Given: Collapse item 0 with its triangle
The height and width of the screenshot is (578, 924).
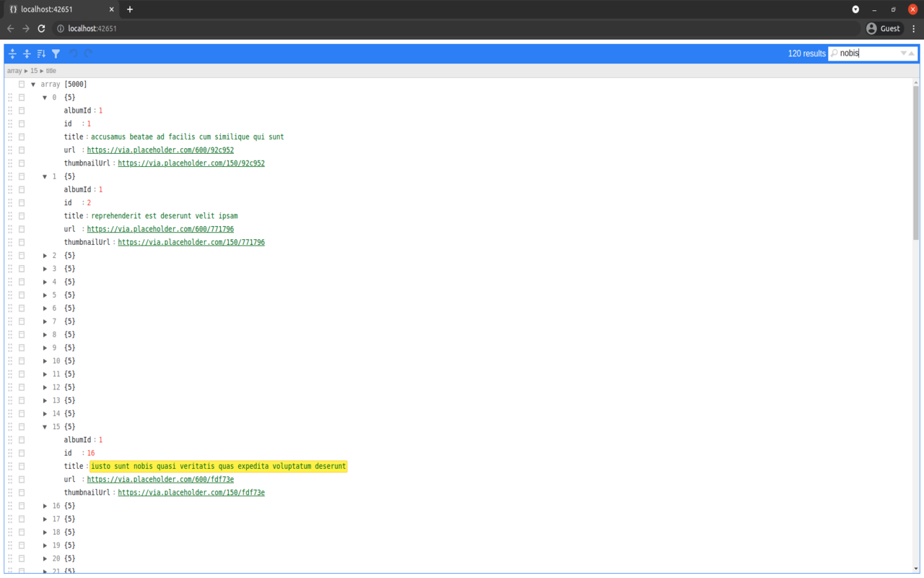Looking at the screenshot, I should click(x=45, y=97).
